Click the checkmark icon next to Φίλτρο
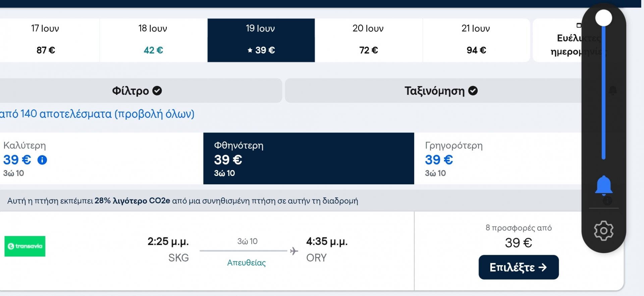 click(157, 91)
